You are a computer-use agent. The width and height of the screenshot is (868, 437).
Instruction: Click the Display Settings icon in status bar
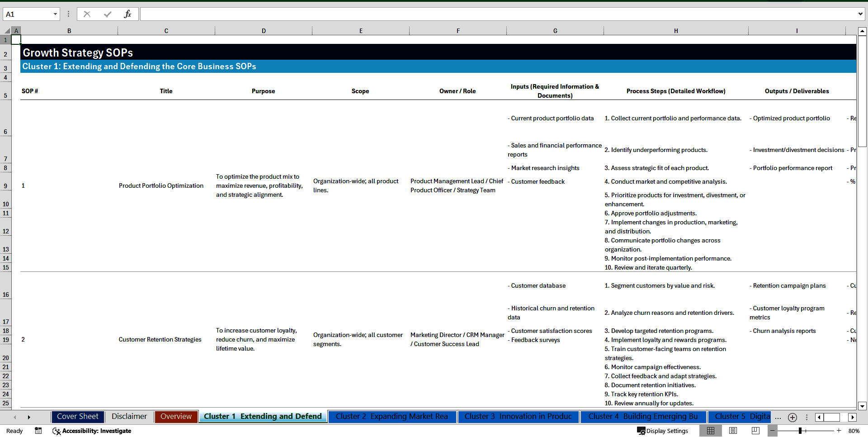tap(641, 431)
